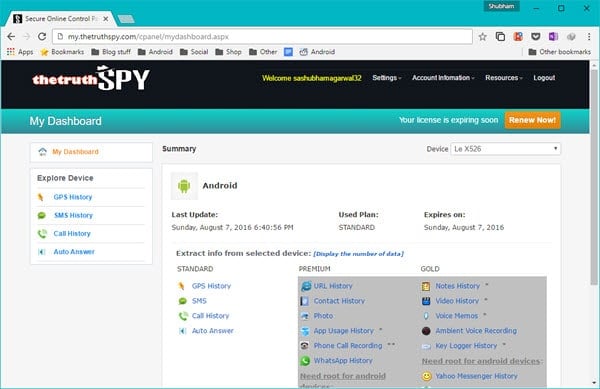Click the Shubham profile button
The image size is (600, 389).
point(501,6)
